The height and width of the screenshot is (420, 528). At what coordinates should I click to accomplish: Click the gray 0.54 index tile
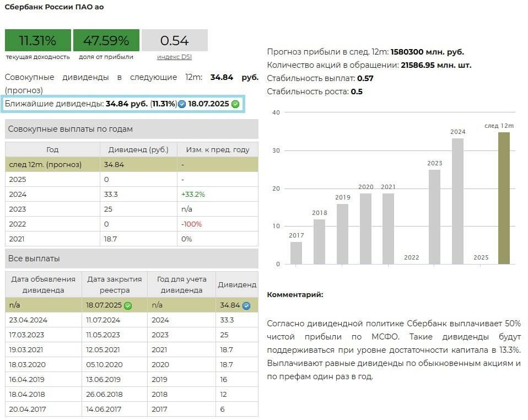coord(174,40)
